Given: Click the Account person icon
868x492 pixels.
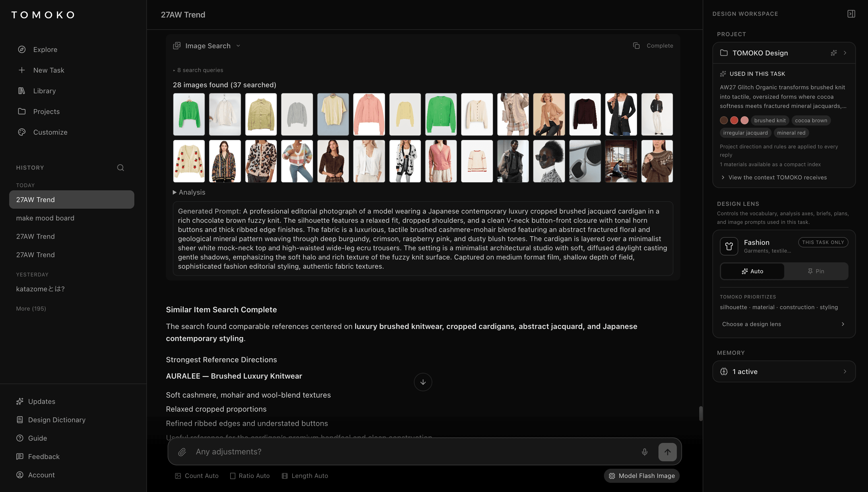Looking at the screenshot, I should pyautogui.click(x=20, y=474).
